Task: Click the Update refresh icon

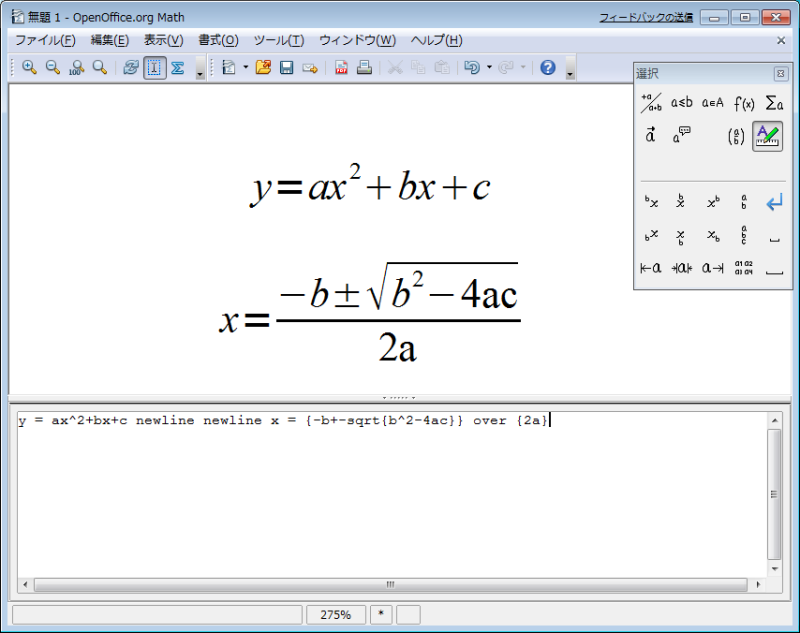Action: 131,67
